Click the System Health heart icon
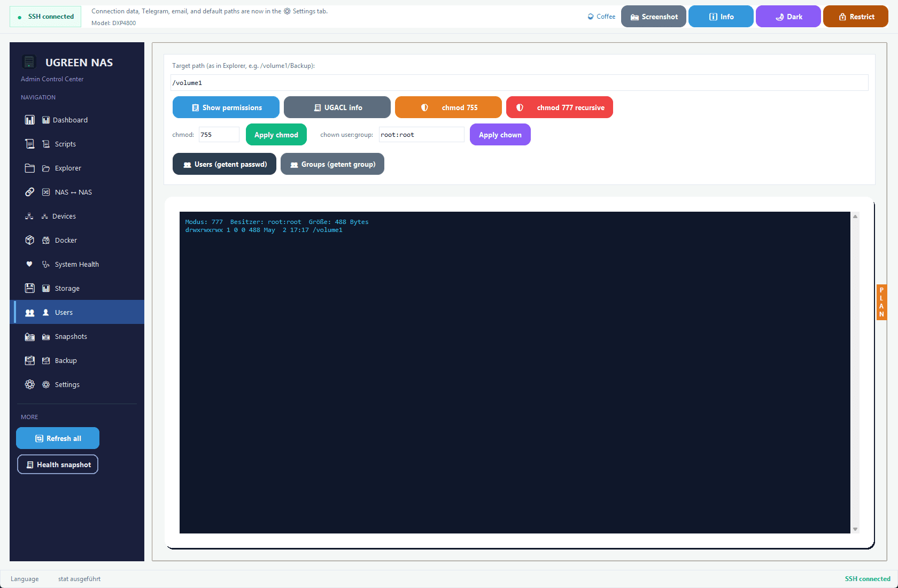Image resolution: width=898 pixels, height=588 pixels. pyautogui.click(x=29, y=264)
